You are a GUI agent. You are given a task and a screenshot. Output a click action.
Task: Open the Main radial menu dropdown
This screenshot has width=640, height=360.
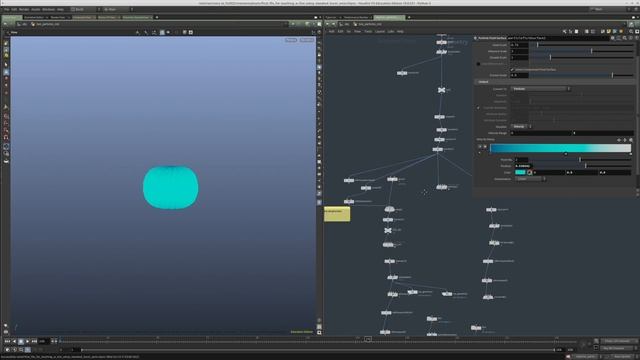point(117,9)
